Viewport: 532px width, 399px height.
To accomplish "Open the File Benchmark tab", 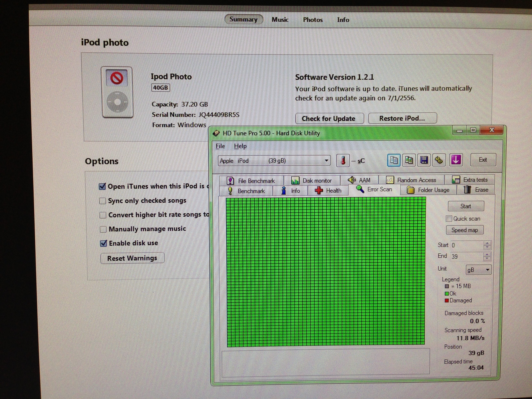I will (x=251, y=181).
